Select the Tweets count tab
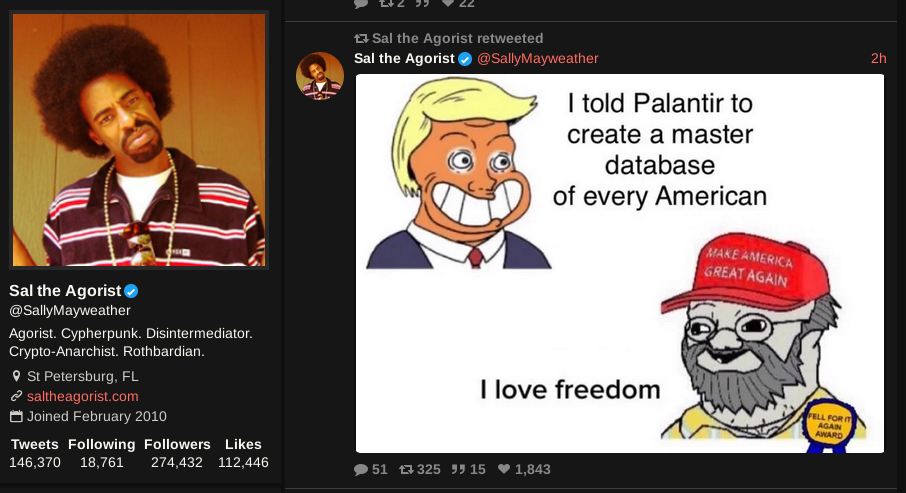Image resolution: width=906 pixels, height=493 pixels. 35,453
